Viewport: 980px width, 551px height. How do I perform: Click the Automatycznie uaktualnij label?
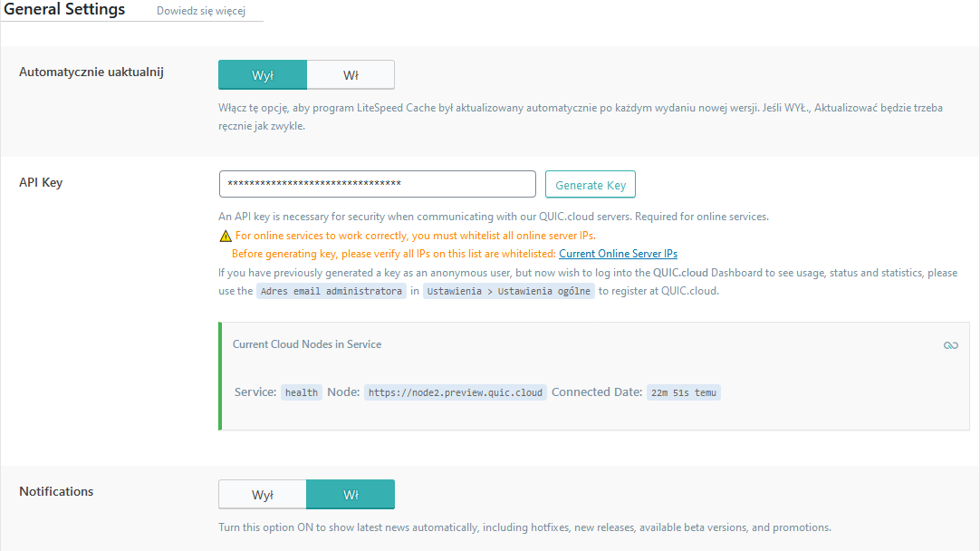point(91,72)
